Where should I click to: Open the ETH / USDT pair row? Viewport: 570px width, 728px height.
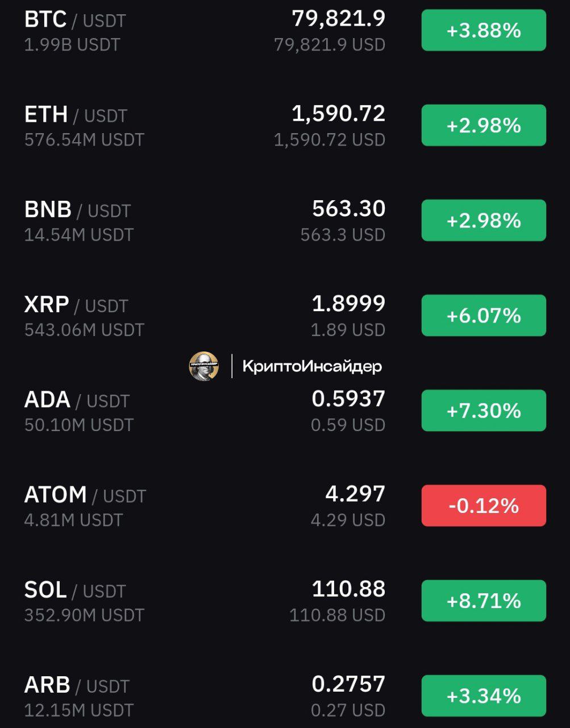(285, 125)
